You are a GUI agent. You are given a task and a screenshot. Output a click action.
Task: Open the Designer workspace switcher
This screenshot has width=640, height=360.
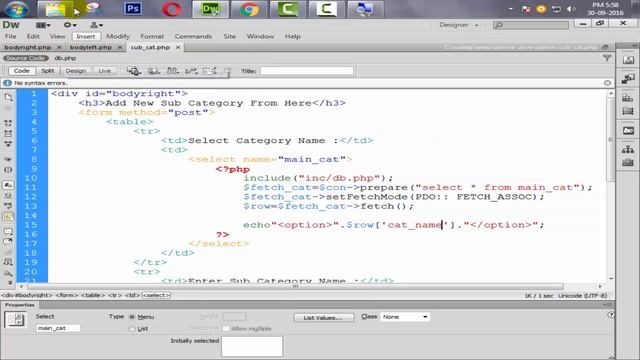(x=458, y=25)
